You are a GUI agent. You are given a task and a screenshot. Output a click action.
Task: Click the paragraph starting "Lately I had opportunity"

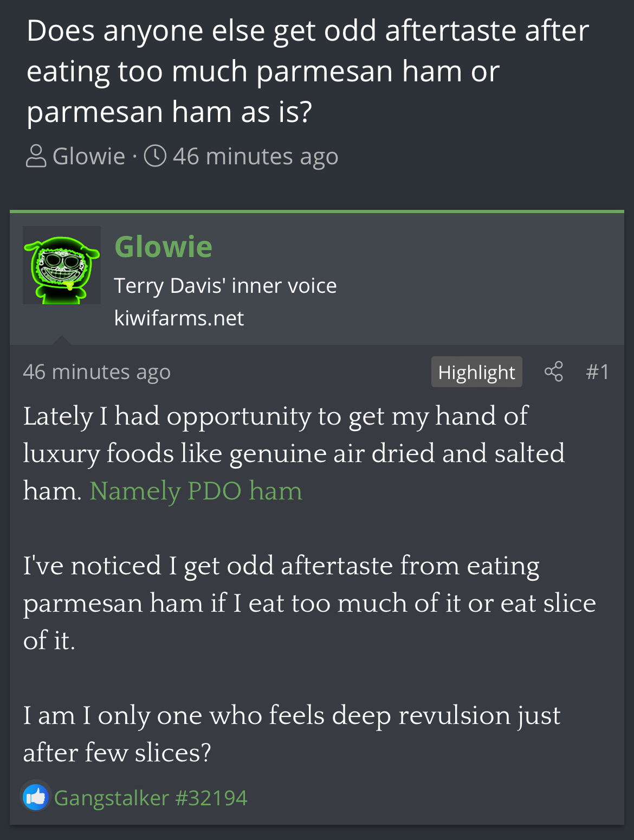(293, 453)
